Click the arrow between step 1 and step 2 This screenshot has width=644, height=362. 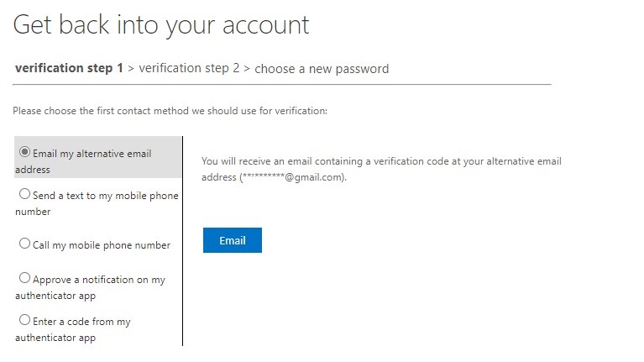tap(131, 69)
